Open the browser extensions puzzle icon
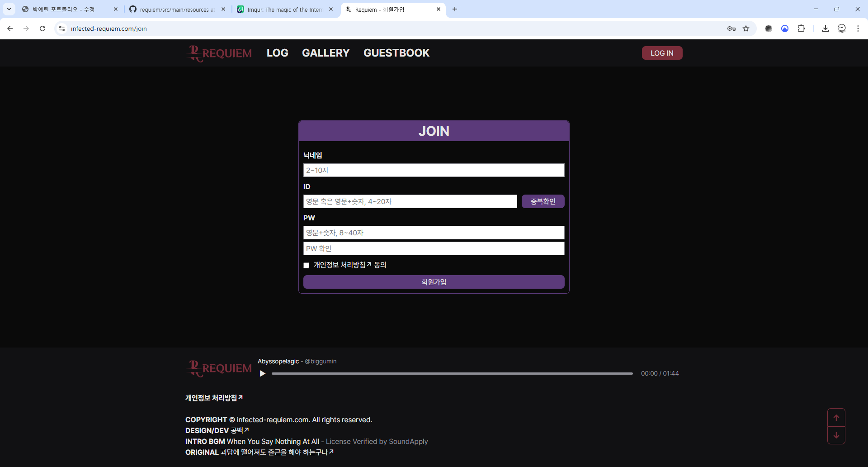Image resolution: width=868 pixels, height=467 pixels. (801, 29)
